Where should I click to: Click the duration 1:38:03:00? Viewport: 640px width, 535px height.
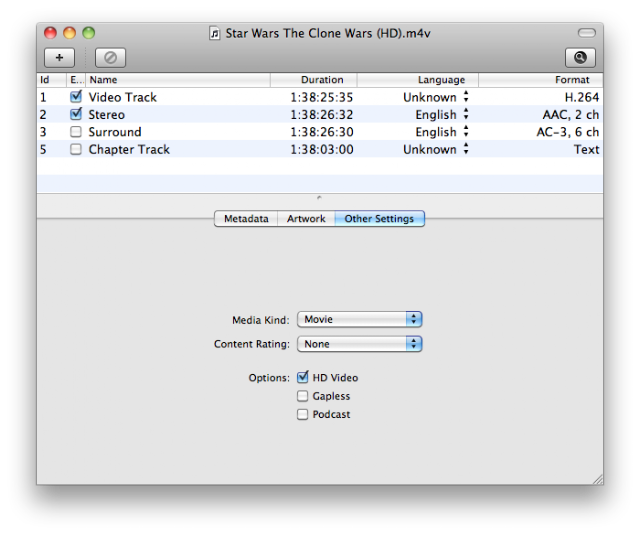tap(322, 150)
